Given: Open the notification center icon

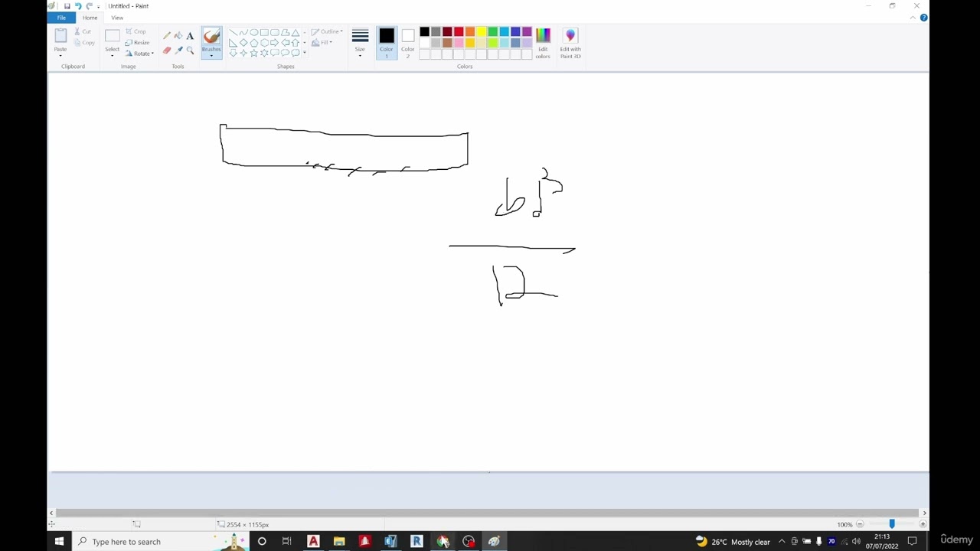Looking at the screenshot, I should click(912, 541).
